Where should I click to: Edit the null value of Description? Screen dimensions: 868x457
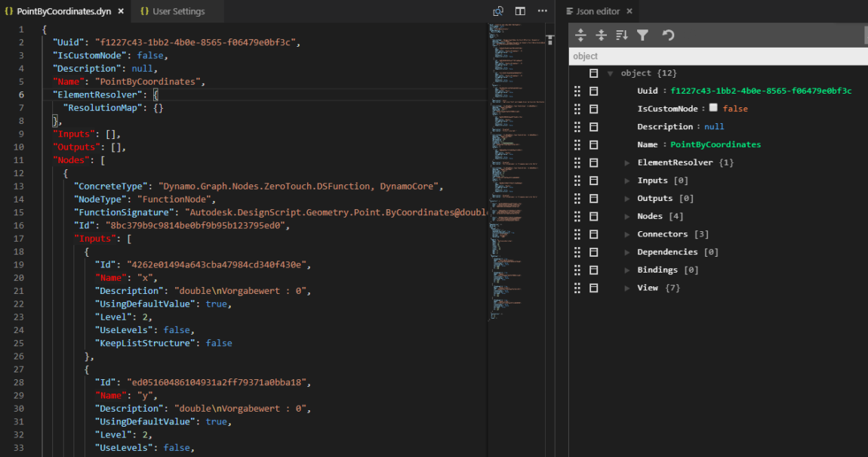coord(714,127)
